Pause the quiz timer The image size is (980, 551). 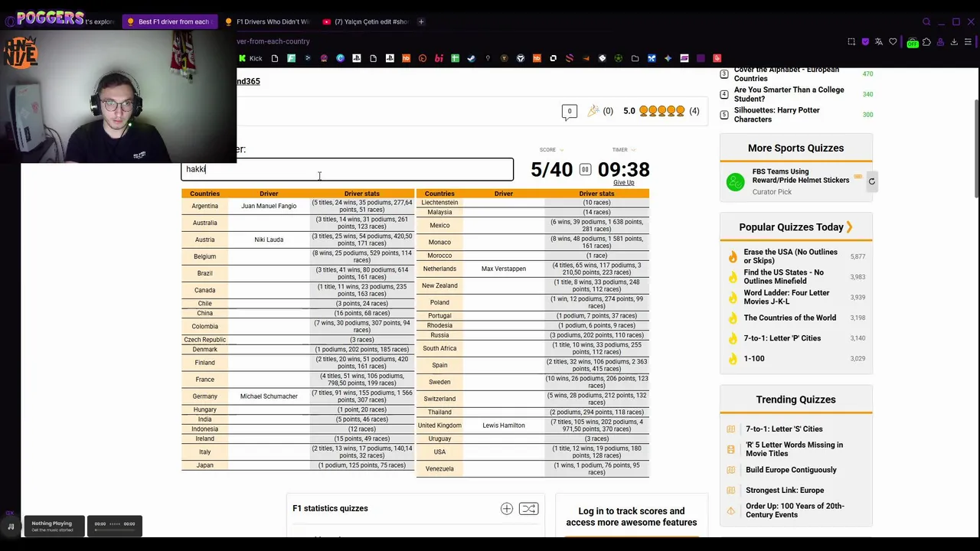pos(585,169)
